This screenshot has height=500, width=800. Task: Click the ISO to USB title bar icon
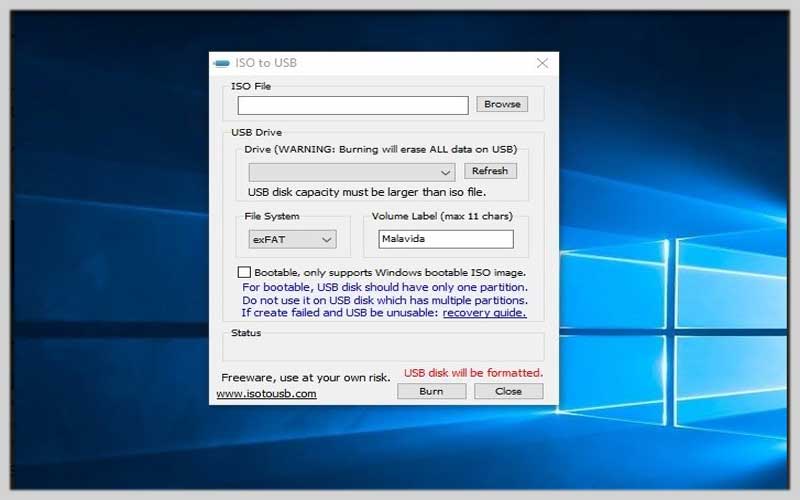point(222,63)
